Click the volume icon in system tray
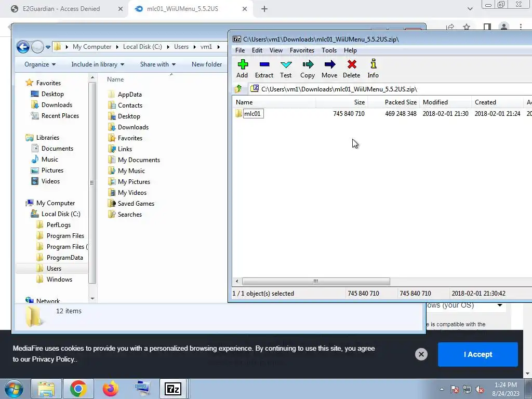Viewport: 532px width, 399px height. tap(480, 389)
